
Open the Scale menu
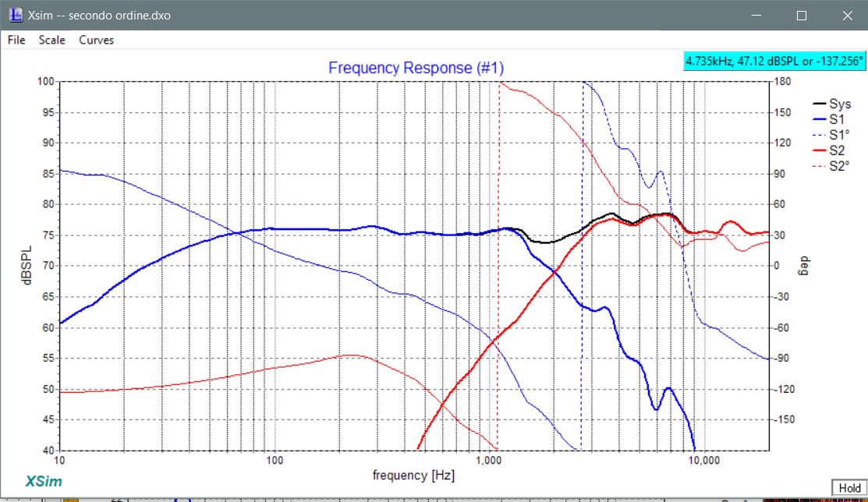(52, 40)
